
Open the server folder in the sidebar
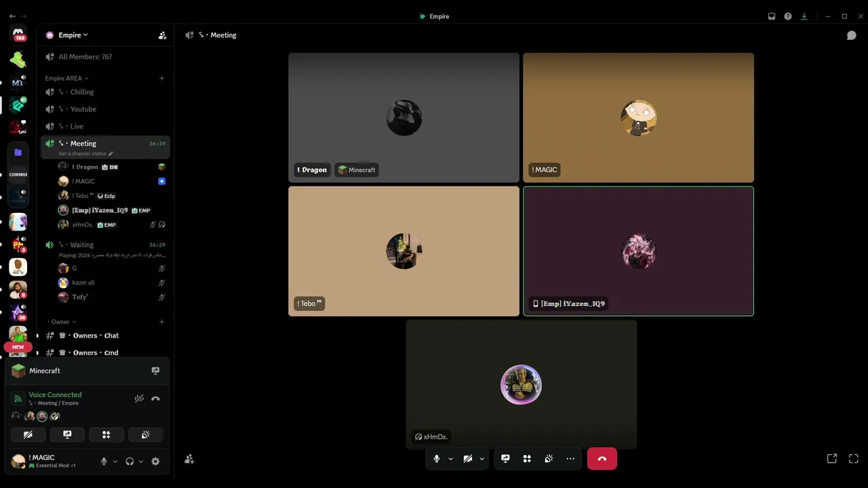coord(18,152)
